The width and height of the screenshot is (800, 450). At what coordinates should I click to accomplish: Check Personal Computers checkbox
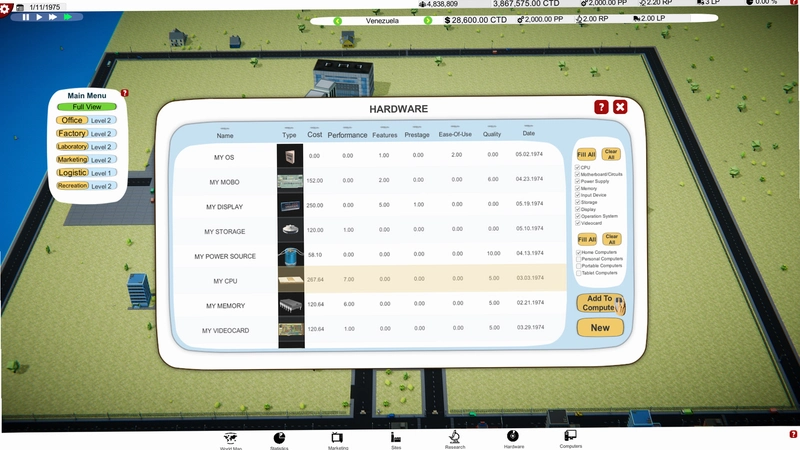(x=579, y=259)
